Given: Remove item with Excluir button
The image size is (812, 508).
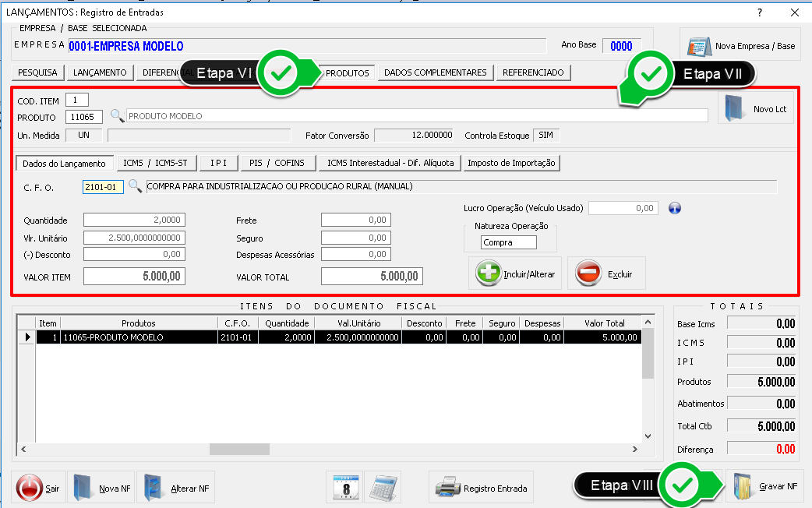Looking at the screenshot, I should click(606, 273).
